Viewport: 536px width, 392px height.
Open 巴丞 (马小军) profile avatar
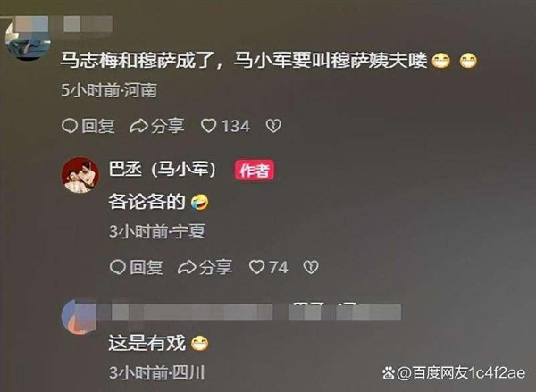pyautogui.click(x=80, y=175)
